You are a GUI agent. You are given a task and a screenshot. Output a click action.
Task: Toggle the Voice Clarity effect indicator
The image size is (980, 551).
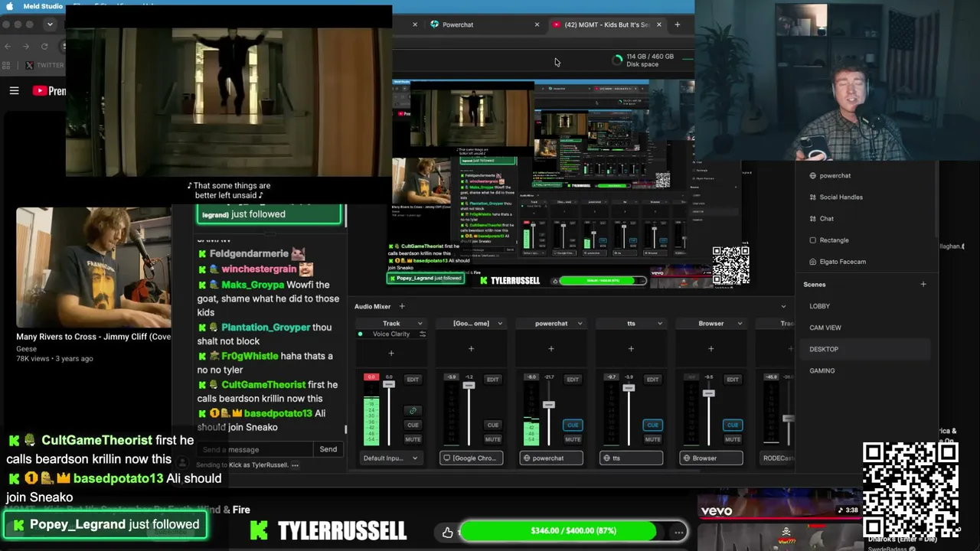(x=360, y=334)
